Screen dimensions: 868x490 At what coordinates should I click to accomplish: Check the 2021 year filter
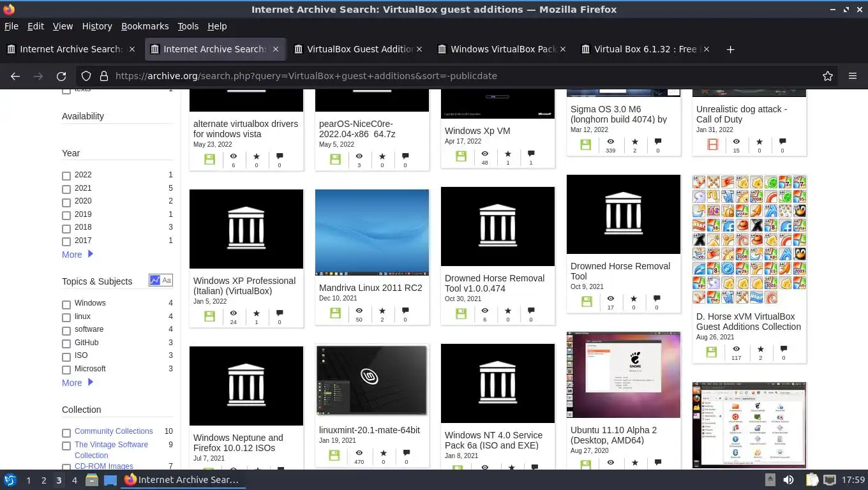pos(66,189)
